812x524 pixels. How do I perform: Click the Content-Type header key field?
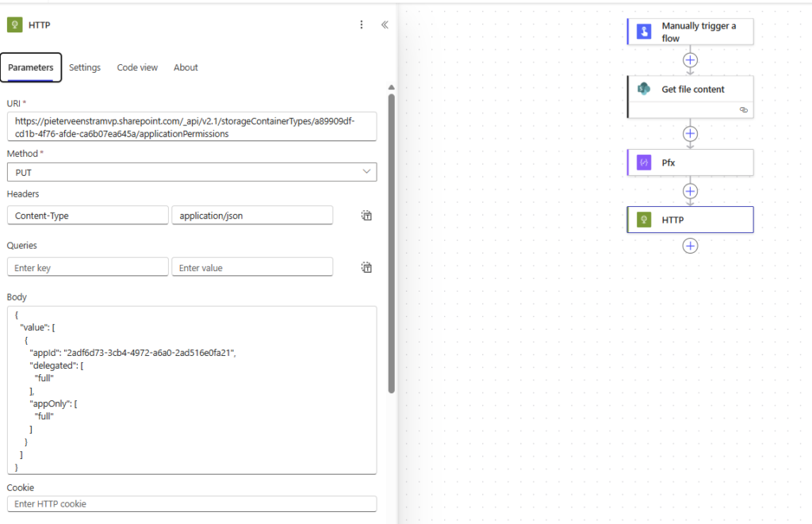[87, 216]
